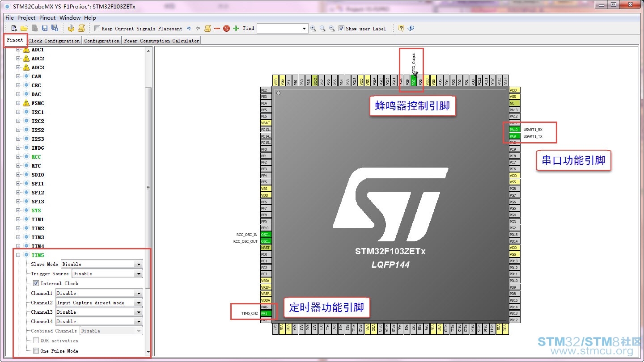Switch to the Configuration tab
Screen dimensions: 644x362
[x=102, y=41]
